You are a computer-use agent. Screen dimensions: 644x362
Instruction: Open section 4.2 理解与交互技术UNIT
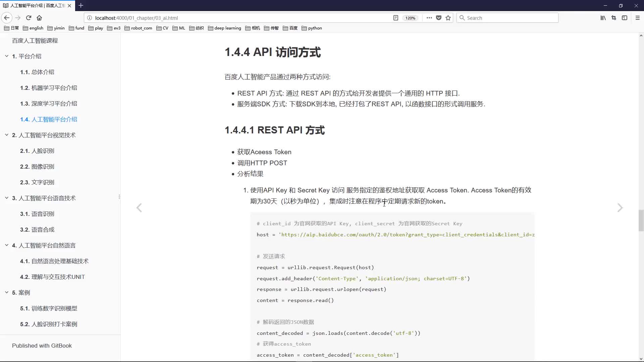tap(52, 277)
